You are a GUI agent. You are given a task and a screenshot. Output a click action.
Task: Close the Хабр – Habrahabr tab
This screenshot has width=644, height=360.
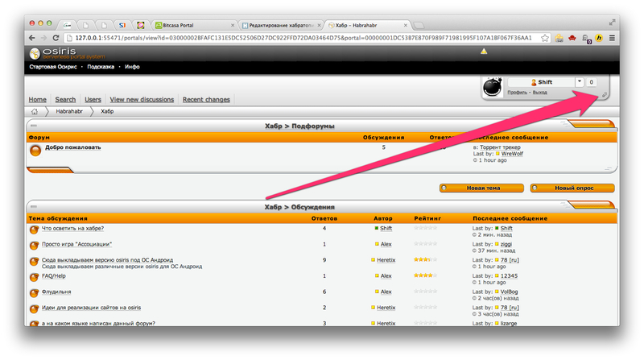pyautogui.click(x=406, y=25)
